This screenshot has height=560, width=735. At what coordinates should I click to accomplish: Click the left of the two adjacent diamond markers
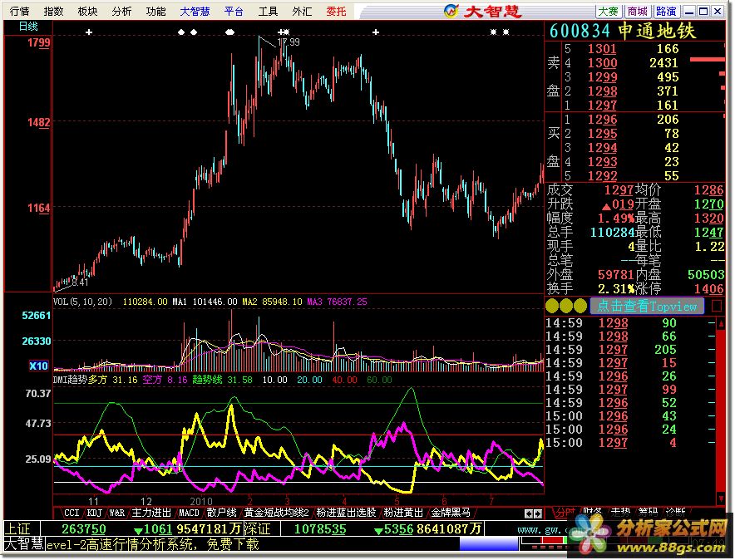click(x=181, y=32)
